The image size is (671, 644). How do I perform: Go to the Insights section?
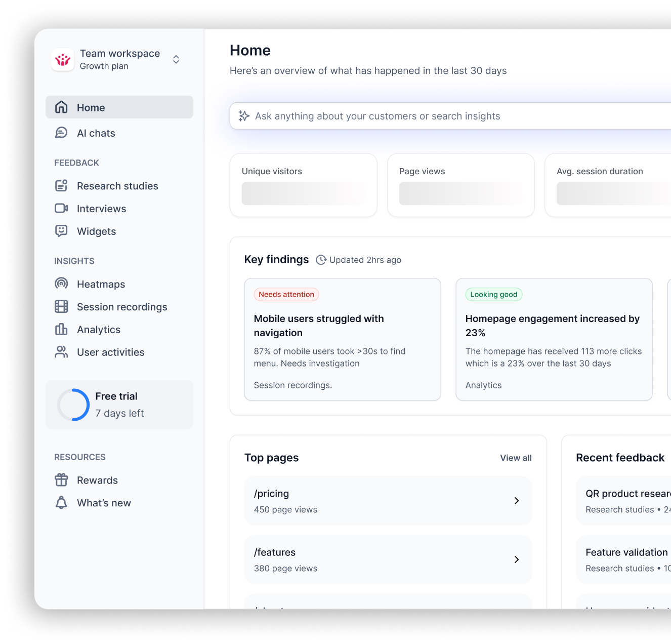[x=74, y=261]
